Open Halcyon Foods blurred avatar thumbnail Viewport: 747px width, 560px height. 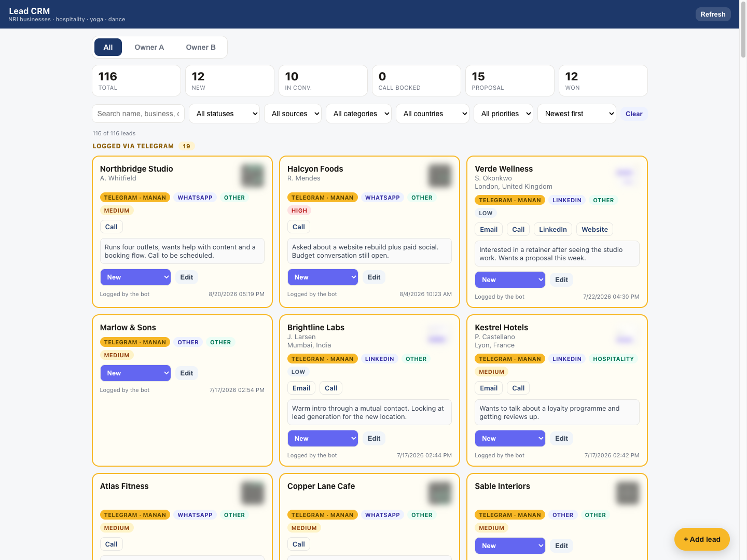pos(440,176)
